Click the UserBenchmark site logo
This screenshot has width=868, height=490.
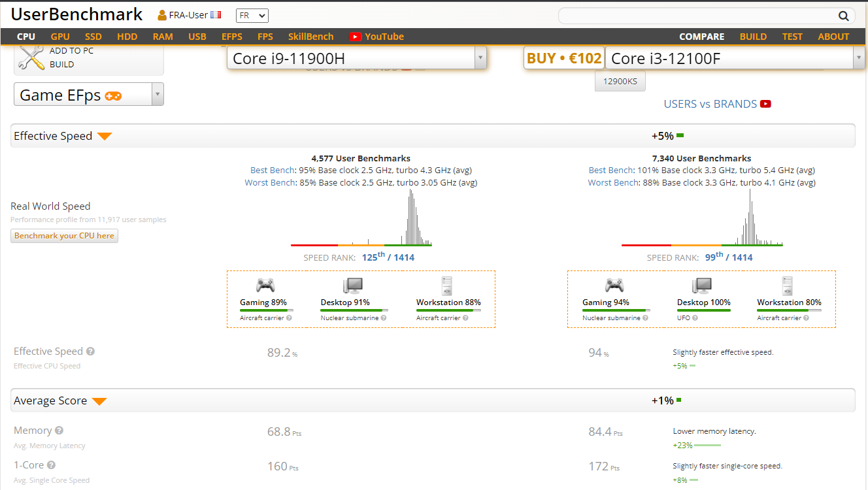tap(77, 14)
